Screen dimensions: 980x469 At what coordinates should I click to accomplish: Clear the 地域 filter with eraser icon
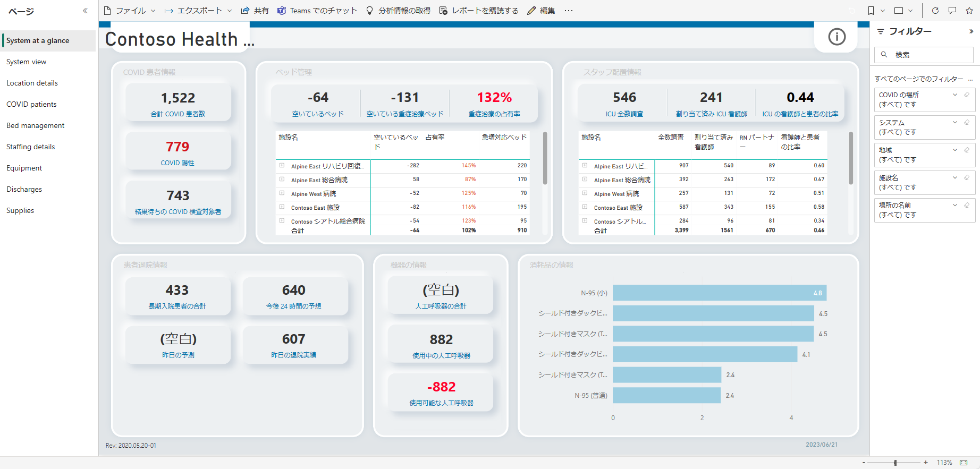pos(967,150)
